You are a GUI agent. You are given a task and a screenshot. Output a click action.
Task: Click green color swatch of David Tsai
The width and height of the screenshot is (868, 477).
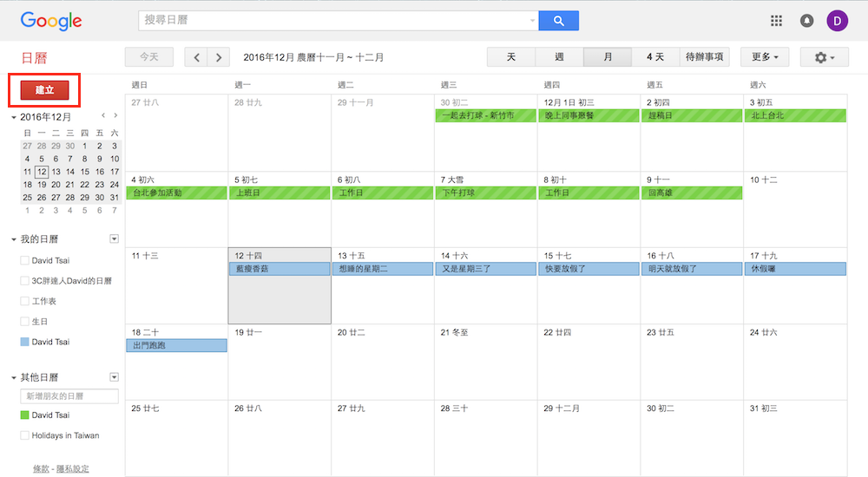24,415
